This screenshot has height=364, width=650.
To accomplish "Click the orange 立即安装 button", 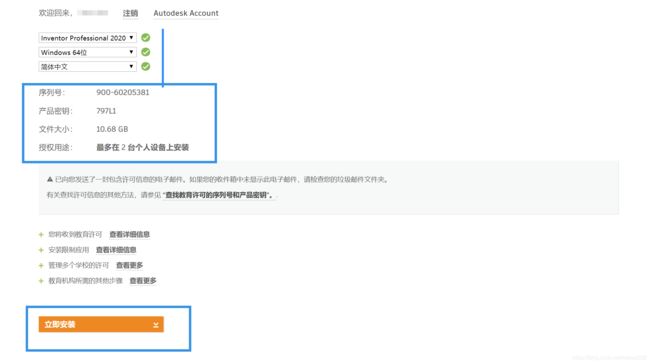I will coord(101,324).
